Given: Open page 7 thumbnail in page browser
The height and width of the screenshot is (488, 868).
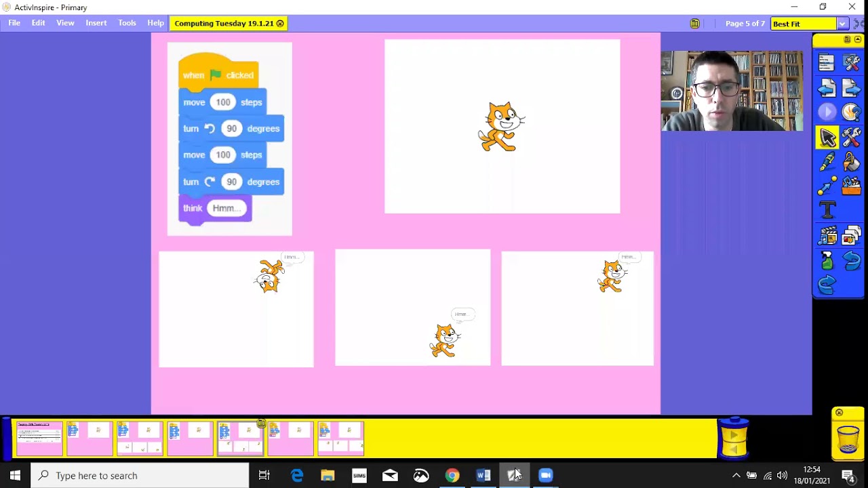Looking at the screenshot, I should point(340,439).
